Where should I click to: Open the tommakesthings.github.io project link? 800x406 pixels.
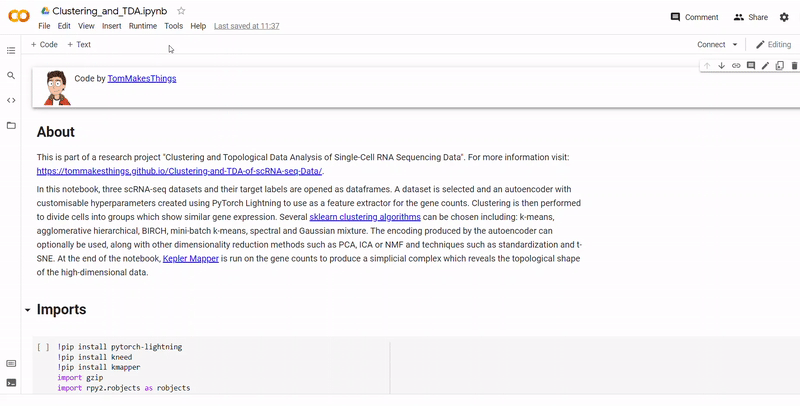pos(179,171)
